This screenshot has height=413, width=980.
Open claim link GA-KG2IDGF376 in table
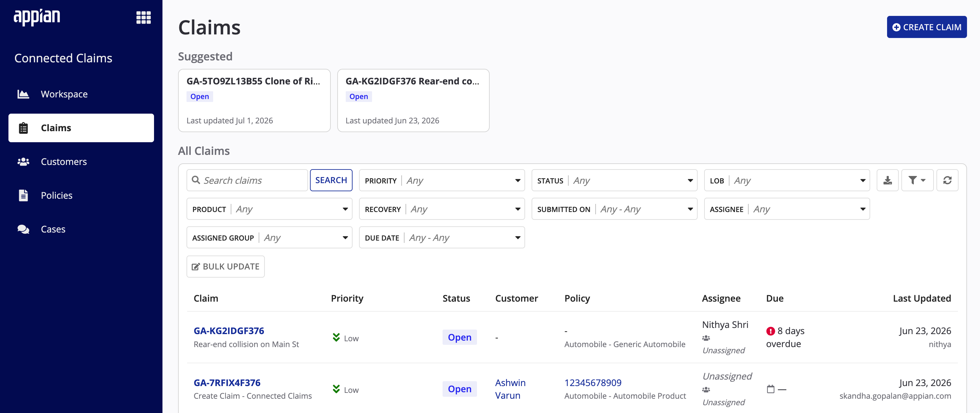pos(229,331)
